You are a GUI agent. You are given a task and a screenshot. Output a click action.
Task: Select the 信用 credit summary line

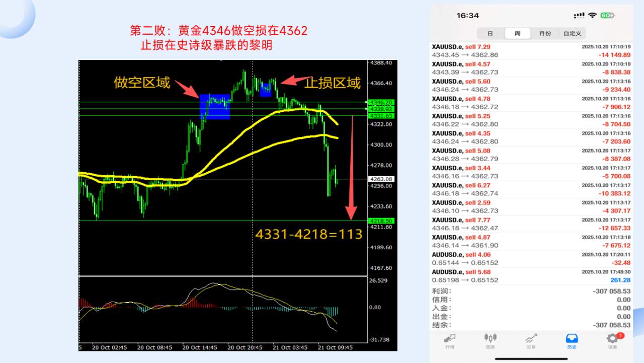531,300
